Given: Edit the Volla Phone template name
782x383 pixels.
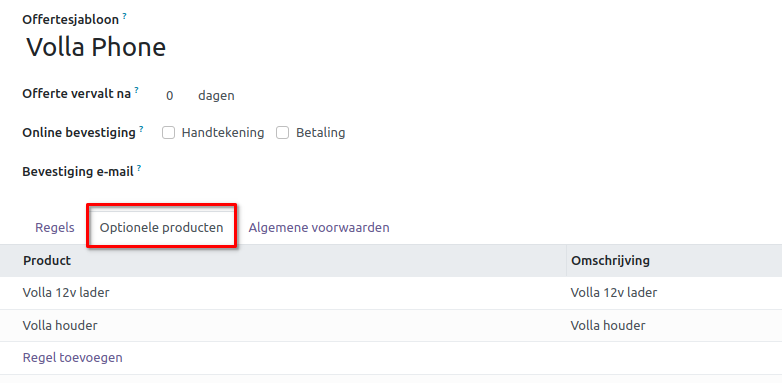Looking at the screenshot, I should coord(96,47).
